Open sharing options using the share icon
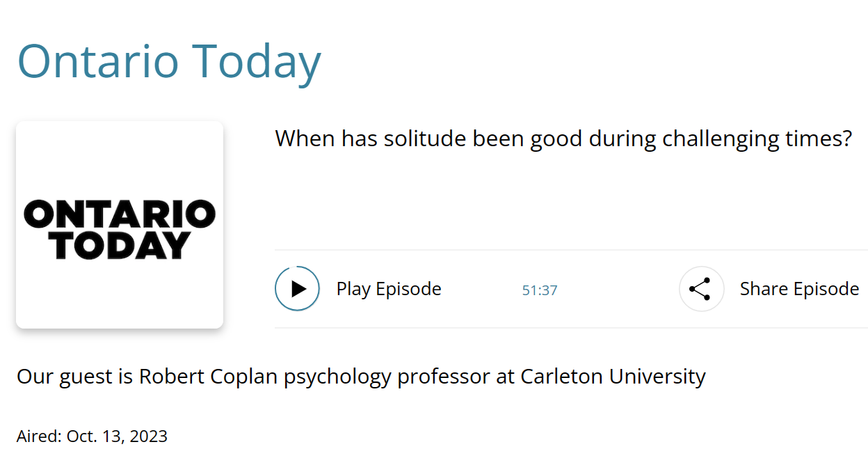 702,288
